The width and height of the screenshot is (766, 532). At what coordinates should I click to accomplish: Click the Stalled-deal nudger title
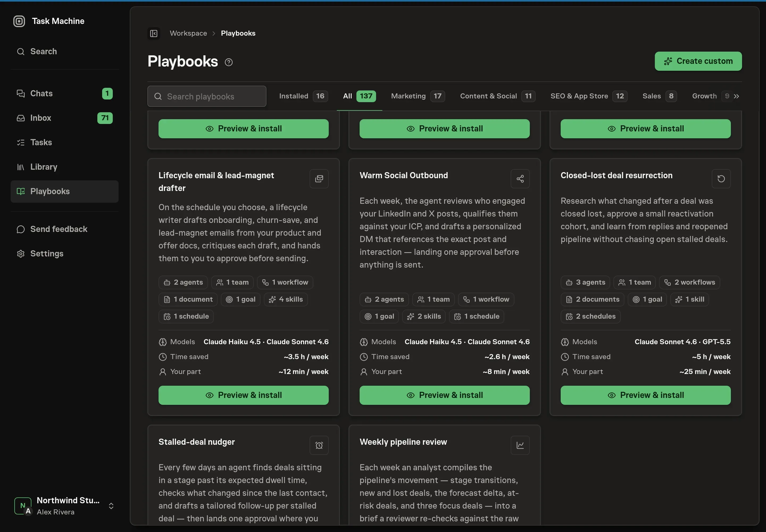click(x=197, y=442)
